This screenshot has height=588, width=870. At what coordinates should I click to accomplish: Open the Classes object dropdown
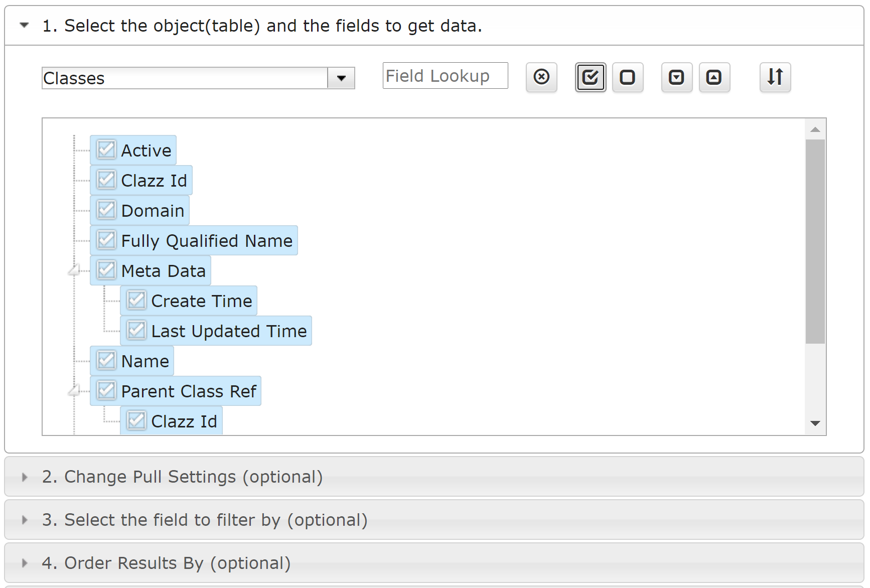point(341,78)
